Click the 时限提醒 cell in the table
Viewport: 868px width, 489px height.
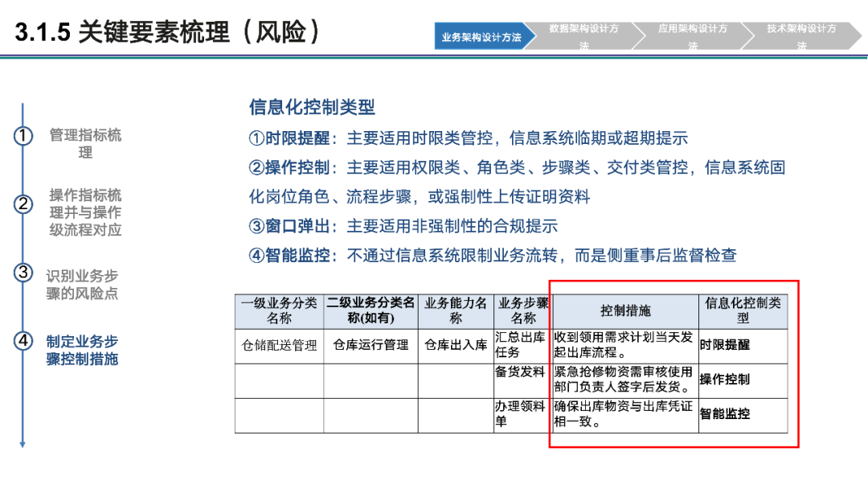(x=743, y=346)
